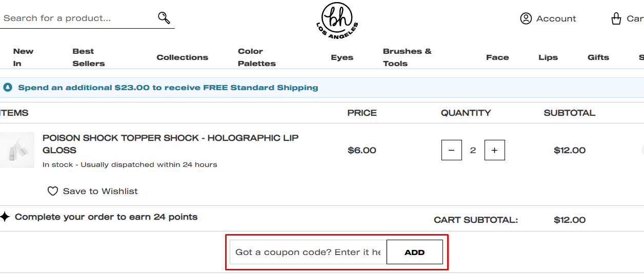Click the ADD coupon button

(414, 252)
